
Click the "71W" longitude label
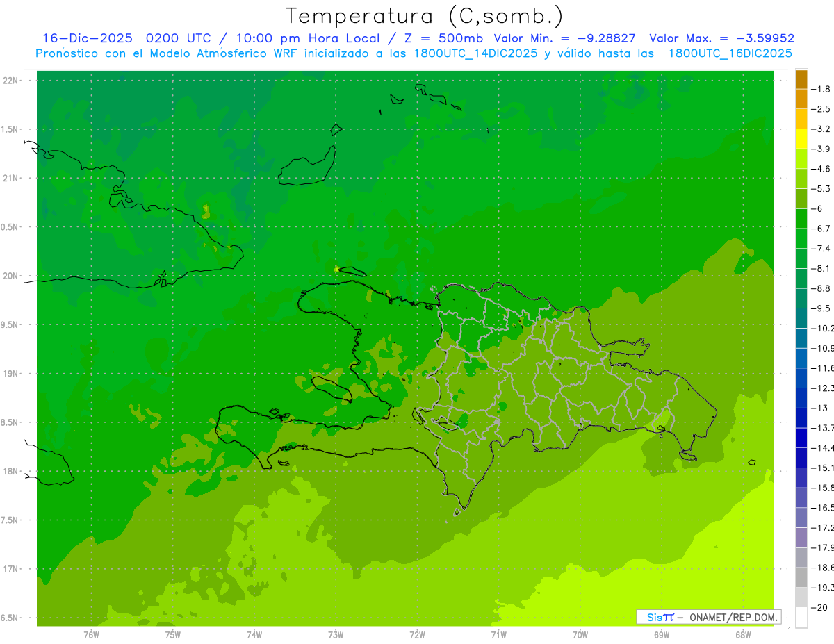[x=498, y=635]
